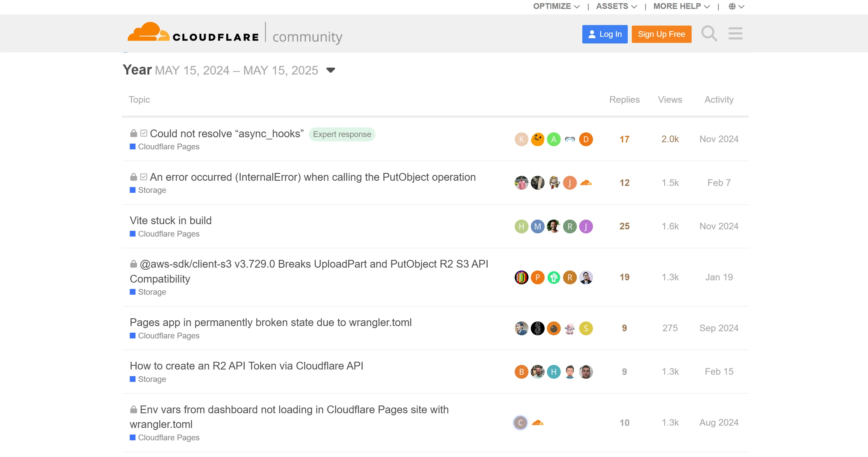
Task: Open the Vite stuck in build topic
Action: click(171, 220)
